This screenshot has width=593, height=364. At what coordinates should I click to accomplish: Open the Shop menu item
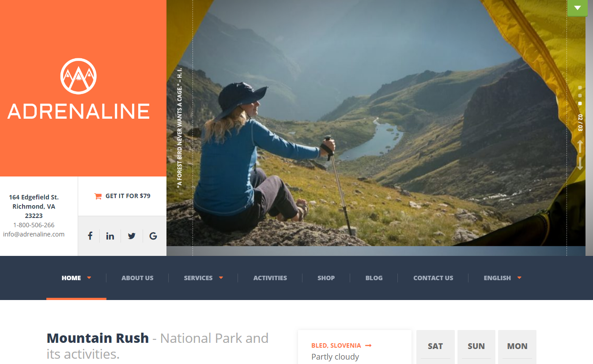pyautogui.click(x=326, y=278)
